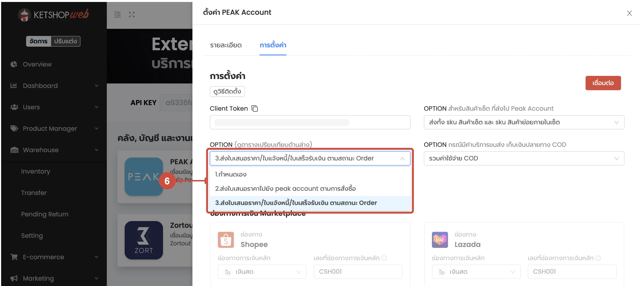
Task: Click the ดูวิธีติดตั้ง link
Action: click(x=227, y=91)
